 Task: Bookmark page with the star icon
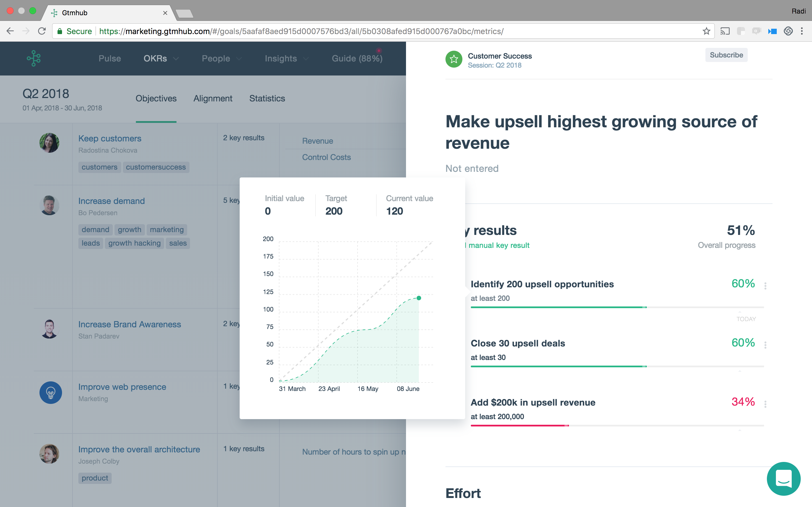(706, 31)
